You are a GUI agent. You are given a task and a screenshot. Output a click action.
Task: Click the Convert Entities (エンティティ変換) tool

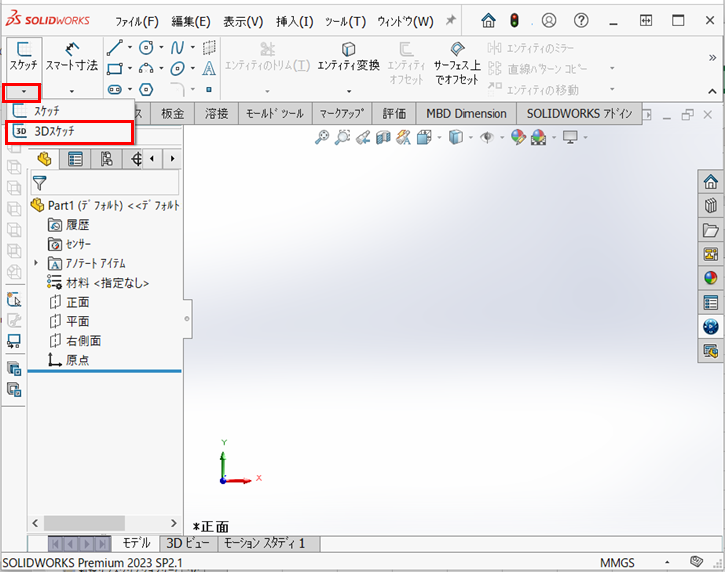click(348, 57)
